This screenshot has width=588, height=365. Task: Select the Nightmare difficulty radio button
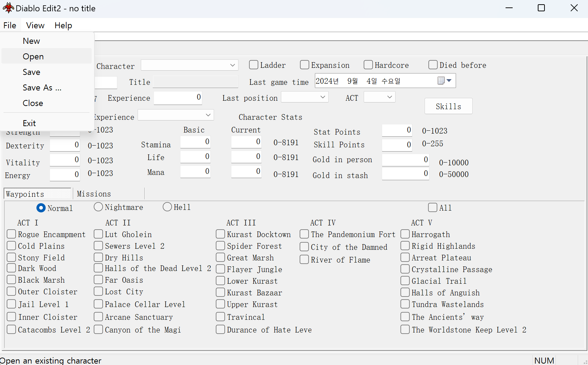tap(98, 207)
